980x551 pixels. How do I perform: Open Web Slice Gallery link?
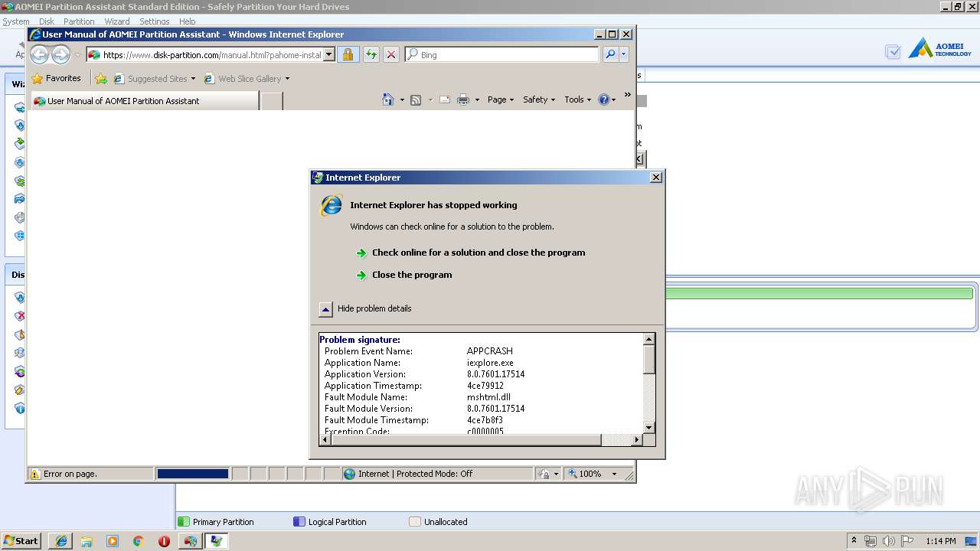point(247,78)
